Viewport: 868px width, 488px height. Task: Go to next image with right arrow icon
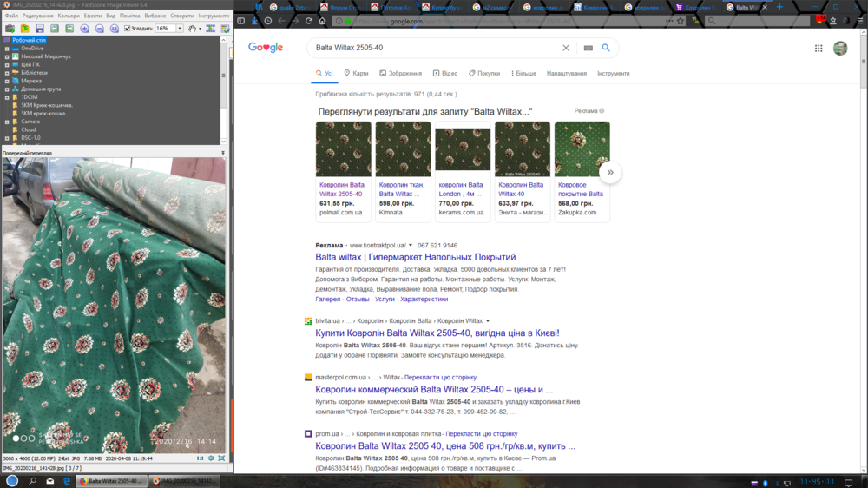pyautogui.click(x=69, y=29)
